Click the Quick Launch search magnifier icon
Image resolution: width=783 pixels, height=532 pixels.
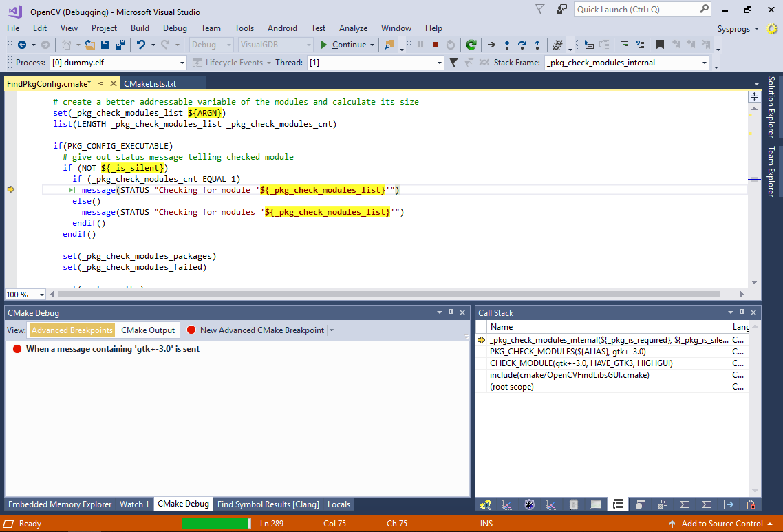pyautogui.click(x=704, y=9)
